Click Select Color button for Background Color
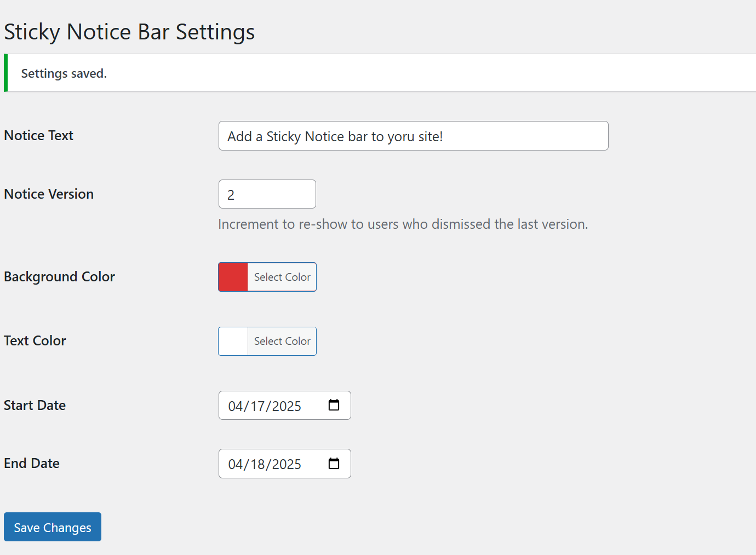Image resolution: width=756 pixels, height=555 pixels. (x=282, y=277)
